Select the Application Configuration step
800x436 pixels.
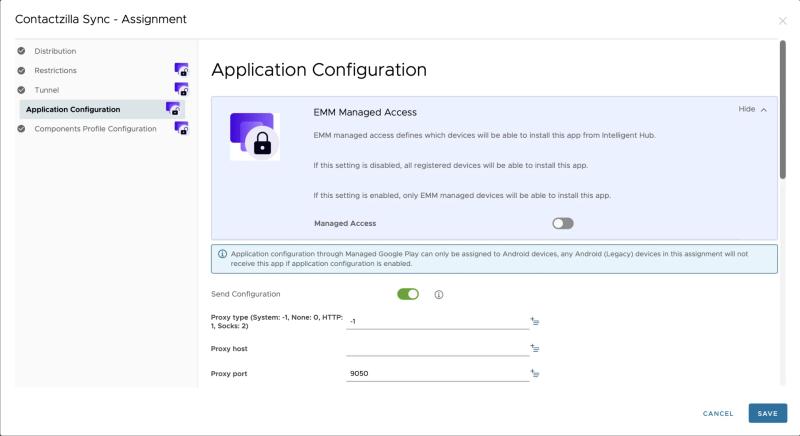102,109
